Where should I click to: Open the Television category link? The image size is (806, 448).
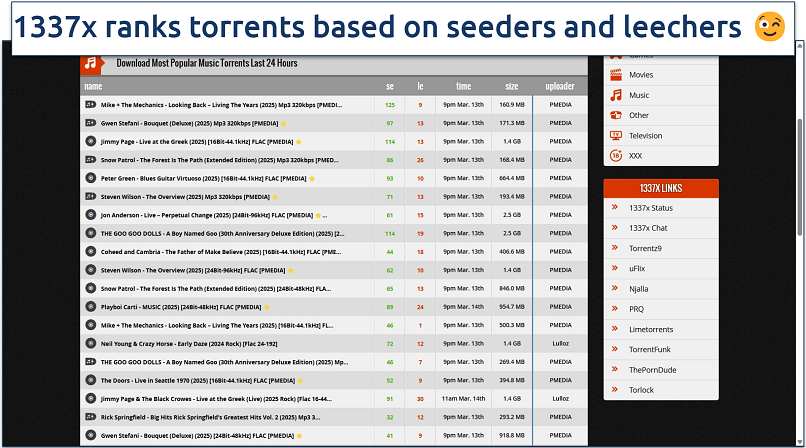click(646, 136)
